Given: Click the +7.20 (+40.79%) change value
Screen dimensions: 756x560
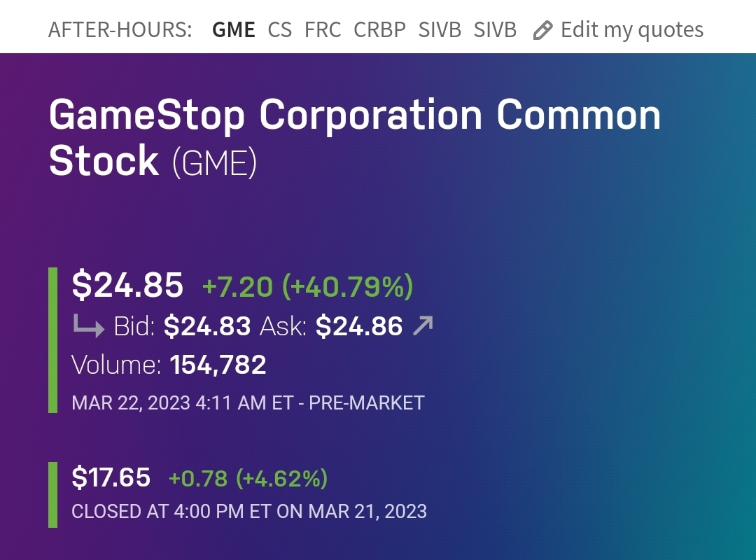Looking at the screenshot, I should [x=307, y=286].
